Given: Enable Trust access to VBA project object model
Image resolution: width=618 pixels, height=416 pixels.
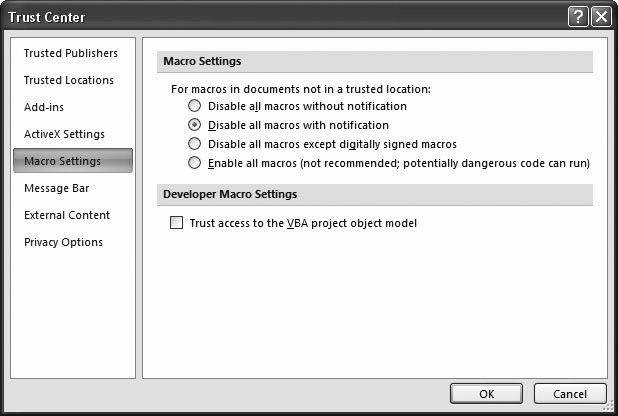Looking at the screenshot, I should [x=177, y=224].
